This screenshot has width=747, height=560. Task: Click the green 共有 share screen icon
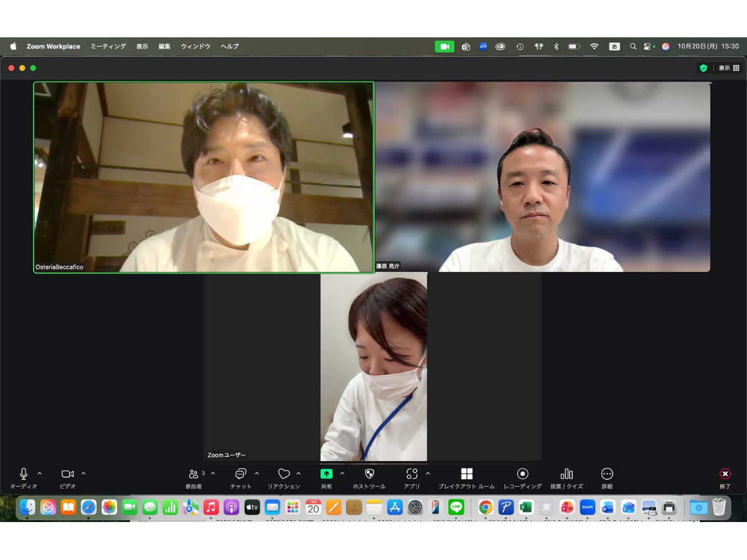(x=326, y=474)
